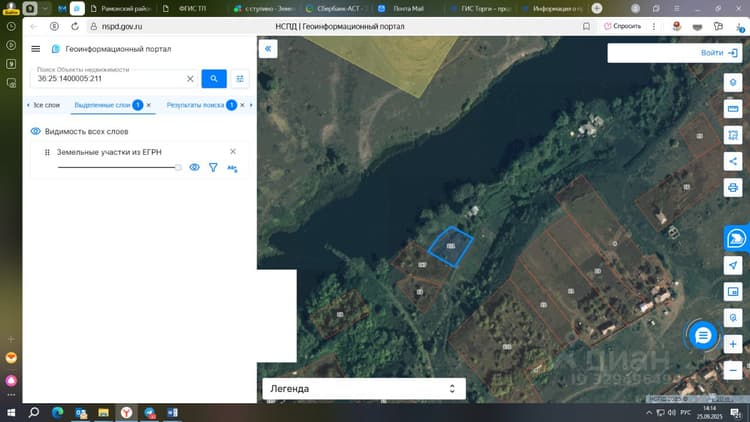Switch to Все слои tab

[46, 105]
